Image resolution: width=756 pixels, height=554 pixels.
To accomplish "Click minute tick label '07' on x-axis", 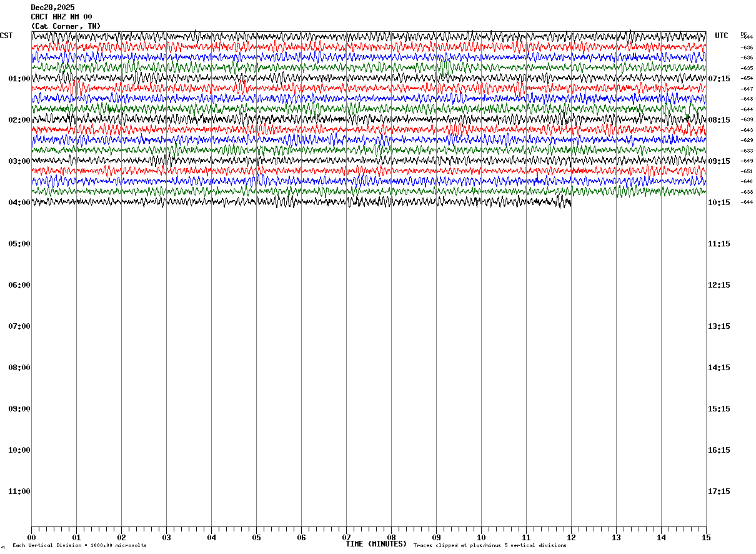I will click(x=346, y=538).
